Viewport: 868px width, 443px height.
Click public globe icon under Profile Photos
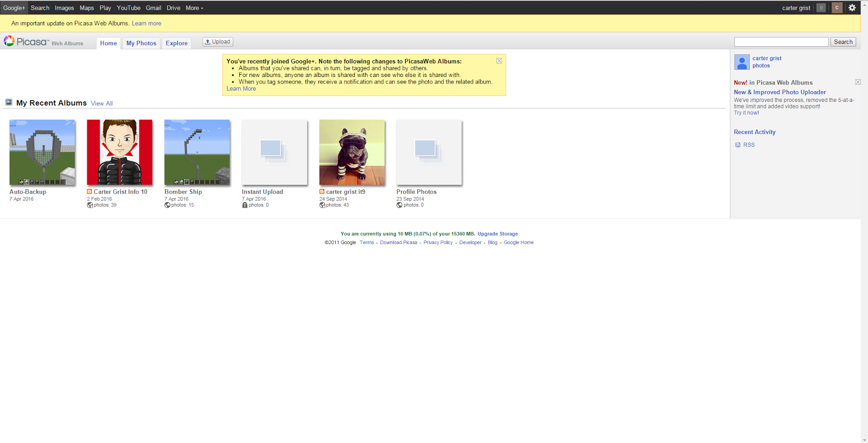(x=399, y=205)
